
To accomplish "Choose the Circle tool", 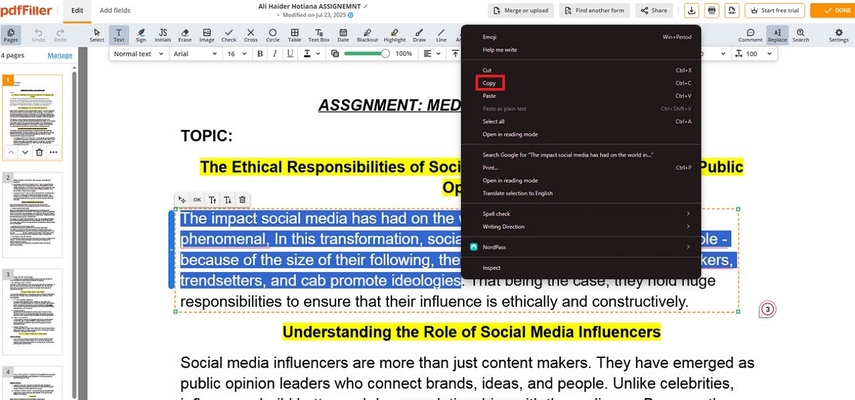I will click(273, 35).
